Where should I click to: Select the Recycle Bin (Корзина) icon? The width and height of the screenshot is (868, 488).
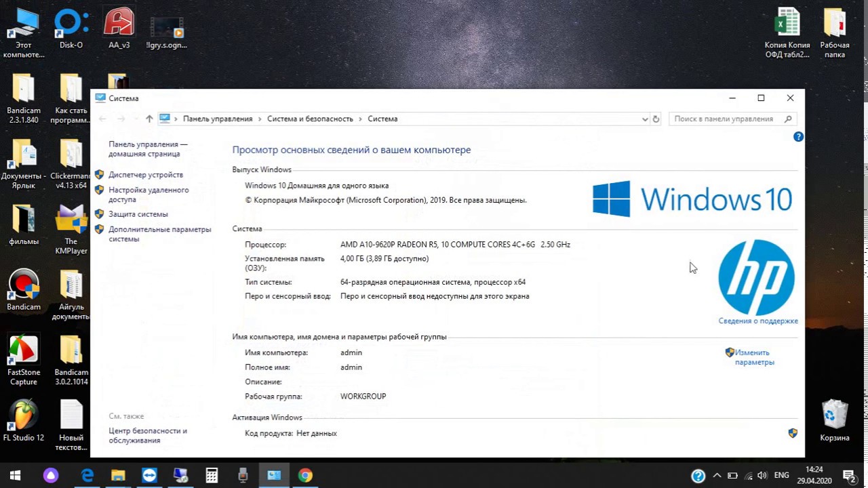coord(835,421)
